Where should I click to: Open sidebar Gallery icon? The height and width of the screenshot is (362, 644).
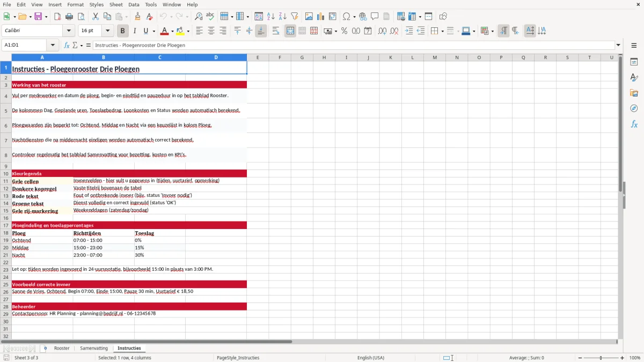pyautogui.click(x=634, y=93)
